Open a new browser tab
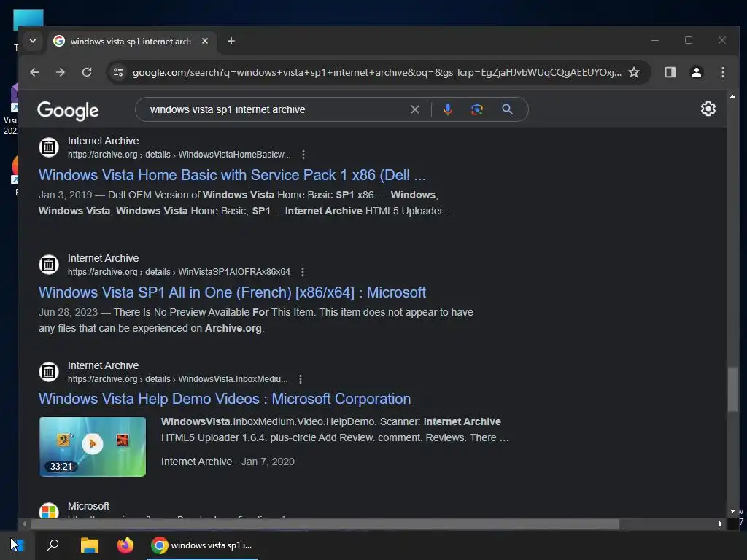 click(231, 41)
